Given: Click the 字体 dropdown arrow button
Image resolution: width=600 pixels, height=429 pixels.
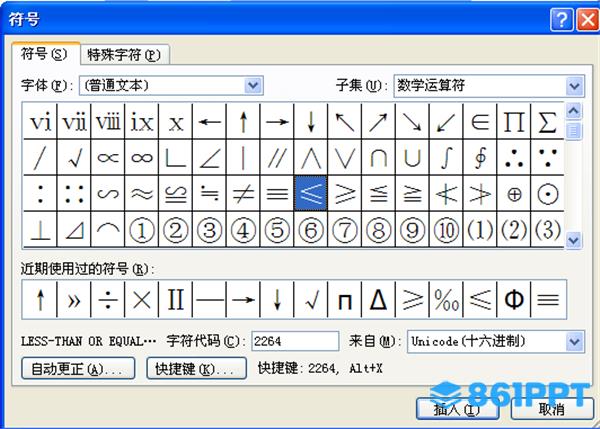Looking at the screenshot, I should point(253,85).
